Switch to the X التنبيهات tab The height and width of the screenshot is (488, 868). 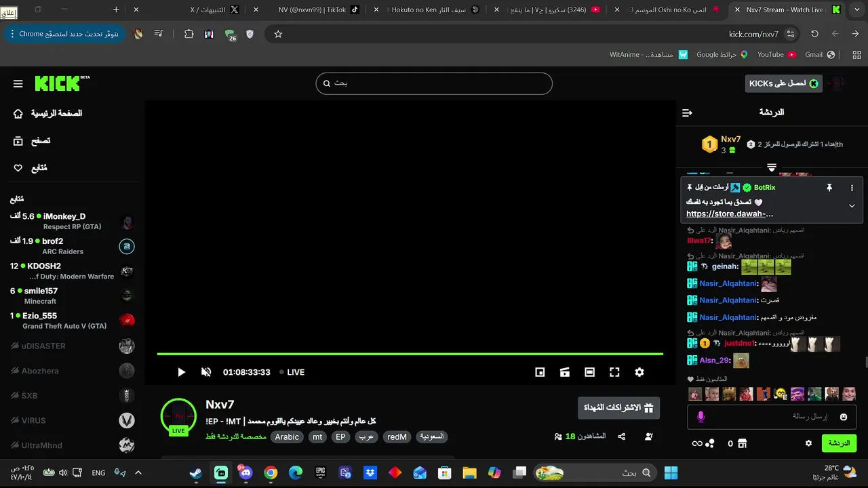click(x=214, y=9)
